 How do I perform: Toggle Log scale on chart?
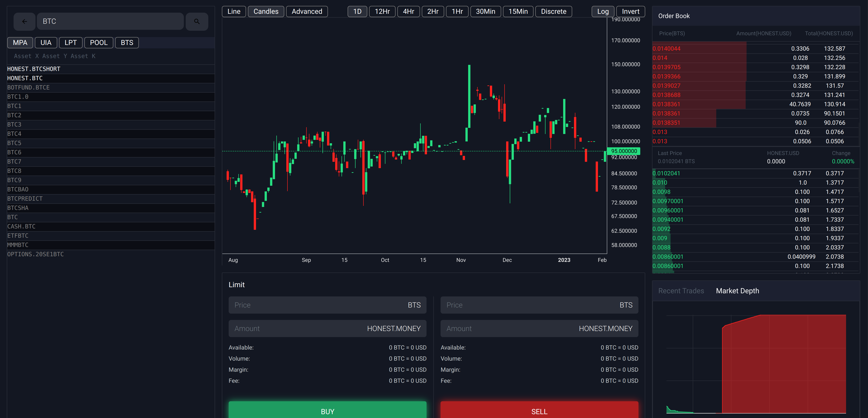point(602,12)
